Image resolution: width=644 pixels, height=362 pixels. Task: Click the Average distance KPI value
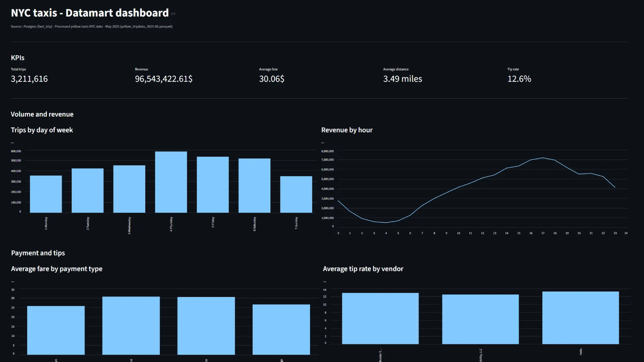click(402, 79)
